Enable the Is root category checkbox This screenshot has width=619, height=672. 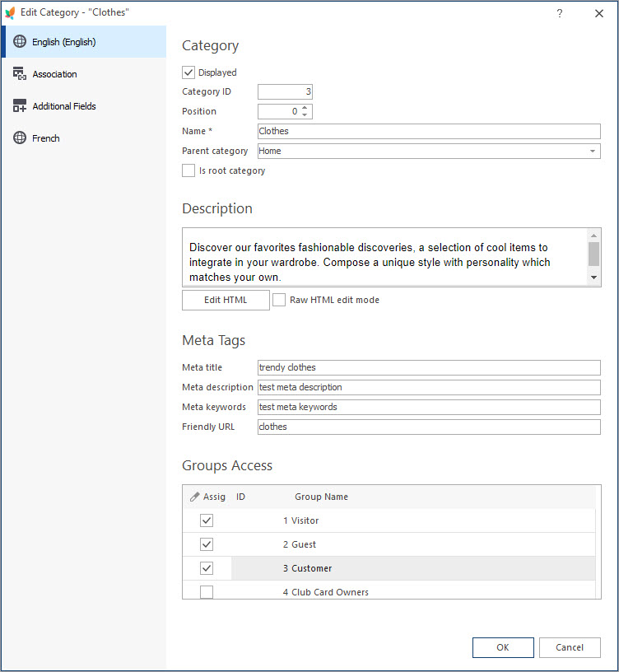[188, 170]
